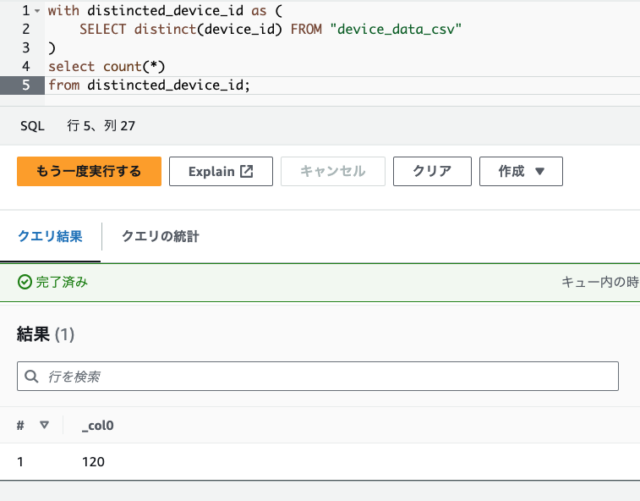Click the _col0 column header
This screenshot has width=640, height=501.
tap(98, 425)
